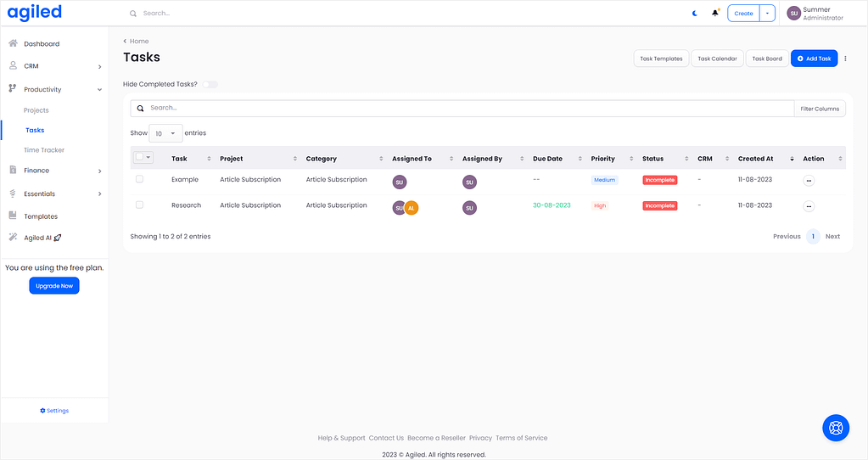Open bulk select dropdown arrow in header

coord(148,157)
